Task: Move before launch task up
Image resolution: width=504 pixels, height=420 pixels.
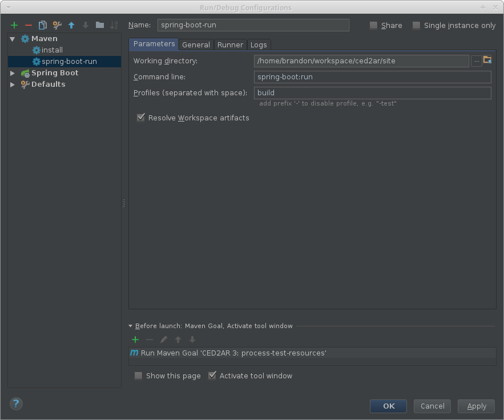Action: click(x=178, y=340)
